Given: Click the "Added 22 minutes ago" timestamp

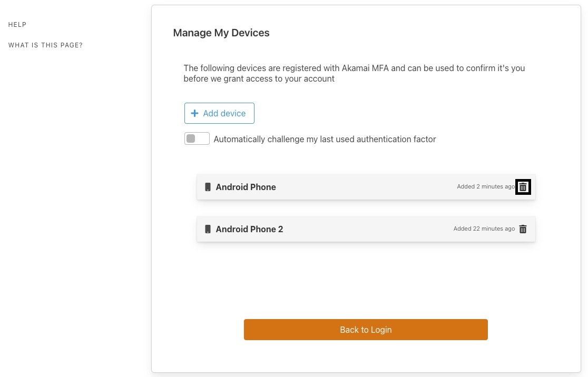Looking at the screenshot, I should pos(484,229).
